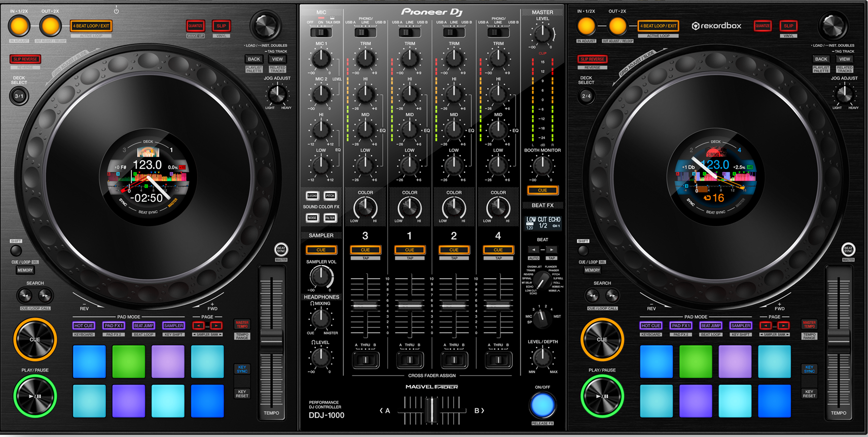Touch the left jog wheel display
The width and height of the screenshot is (868, 437).
pos(148,178)
